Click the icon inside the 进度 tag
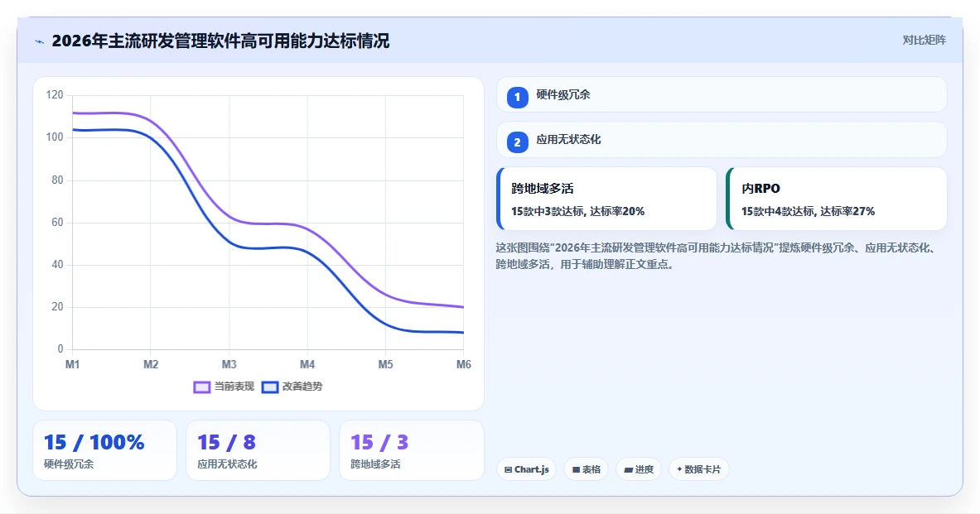The width and height of the screenshot is (980, 514). [628, 469]
